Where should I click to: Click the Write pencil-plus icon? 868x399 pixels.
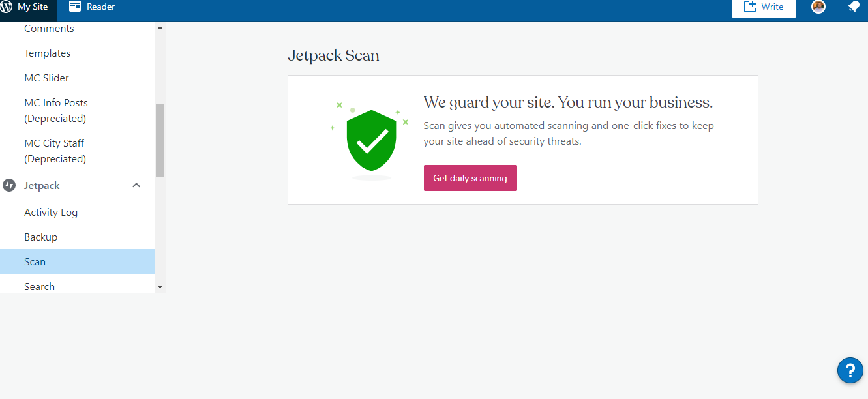click(x=750, y=7)
